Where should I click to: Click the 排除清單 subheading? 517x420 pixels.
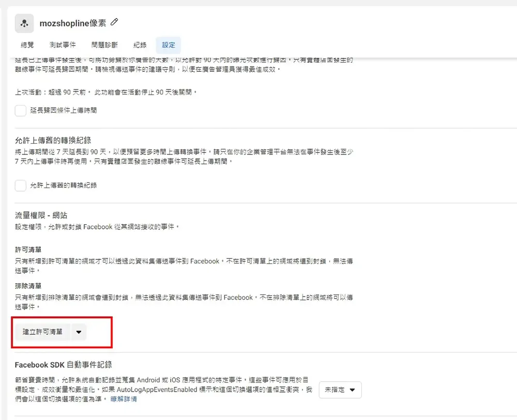(28, 286)
